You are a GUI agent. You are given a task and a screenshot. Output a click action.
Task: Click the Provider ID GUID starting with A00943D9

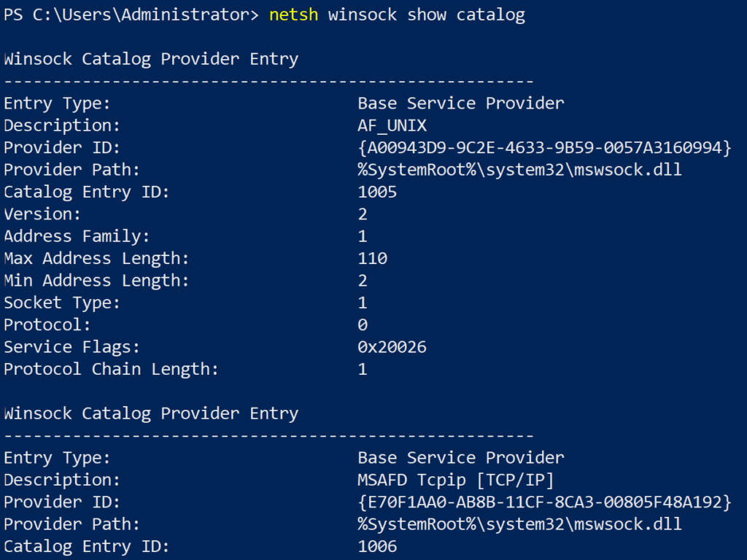coord(544,148)
